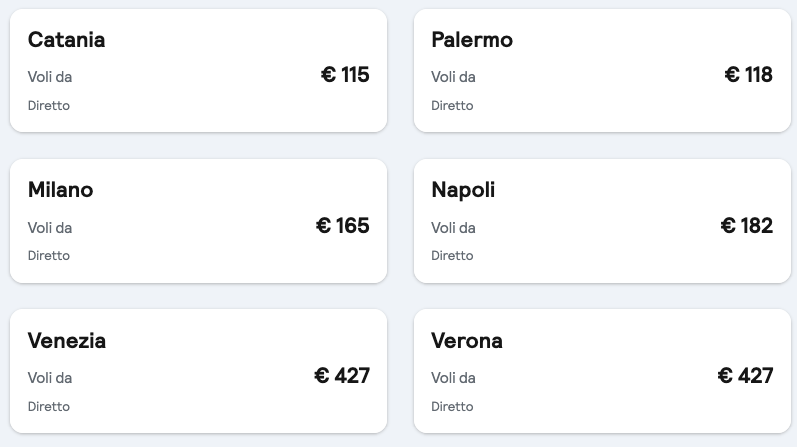Click the € 165 Milano price
This screenshot has width=797, height=447.
(x=343, y=225)
